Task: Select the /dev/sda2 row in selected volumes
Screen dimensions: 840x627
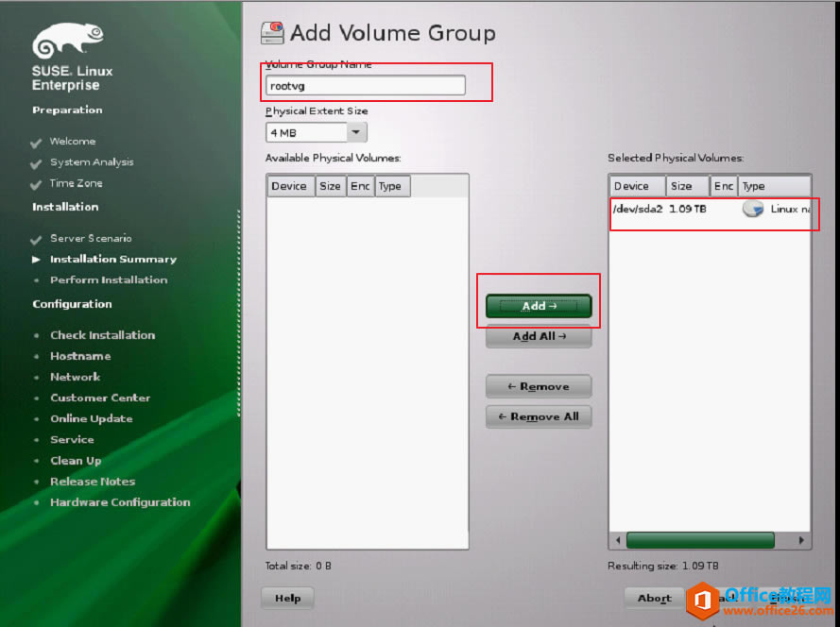Action: (x=711, y=209)
